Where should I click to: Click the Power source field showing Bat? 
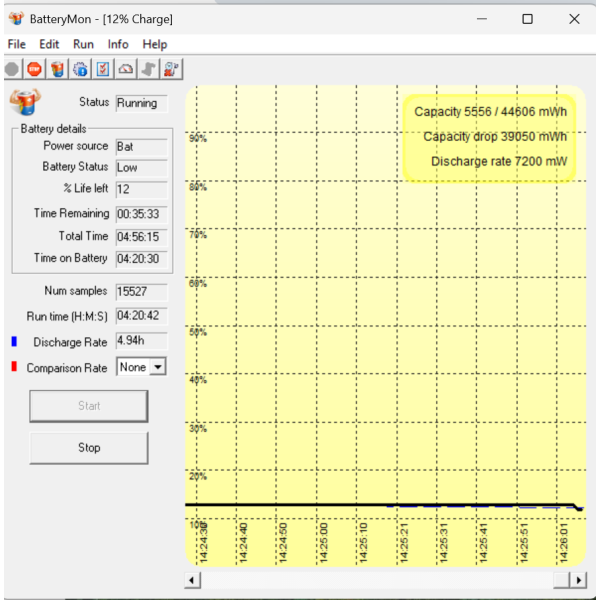point(142,147)
